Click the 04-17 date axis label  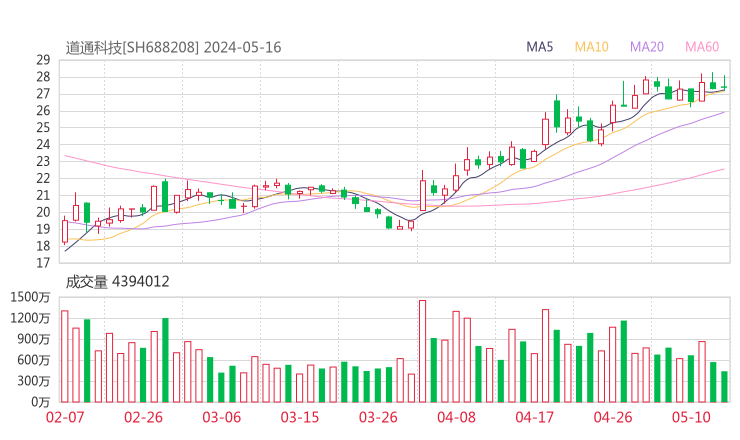[x=535, y=417]
